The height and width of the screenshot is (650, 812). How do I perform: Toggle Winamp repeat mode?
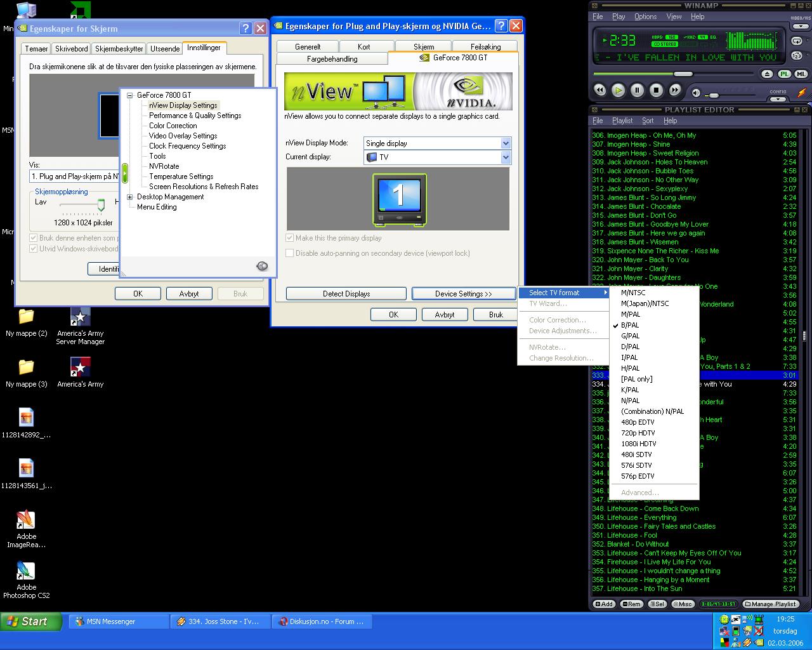(x=797, y=41)
